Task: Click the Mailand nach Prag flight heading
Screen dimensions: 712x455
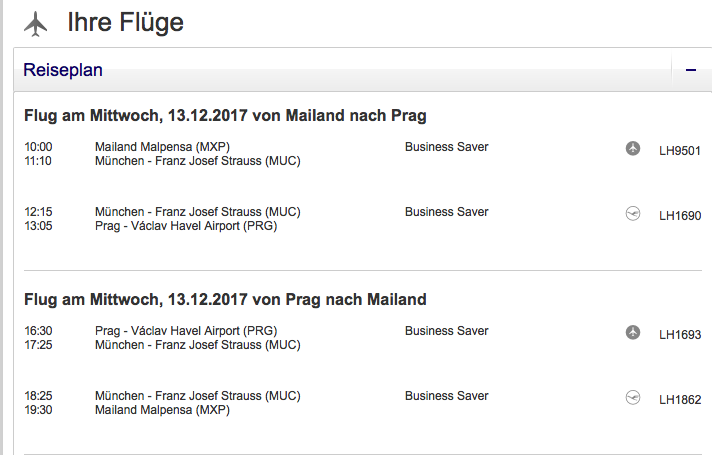Action: (x=225, y=116)
